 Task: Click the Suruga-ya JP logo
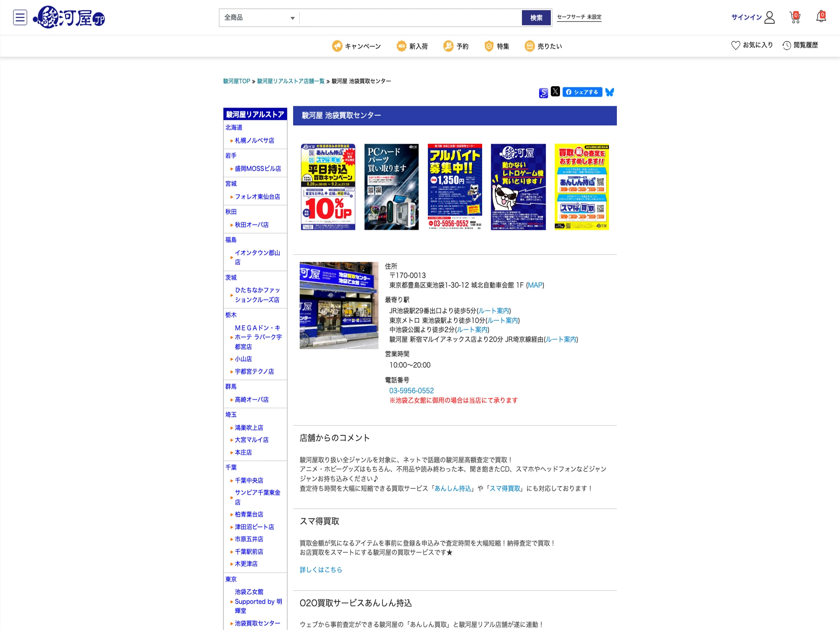point(69,17)
